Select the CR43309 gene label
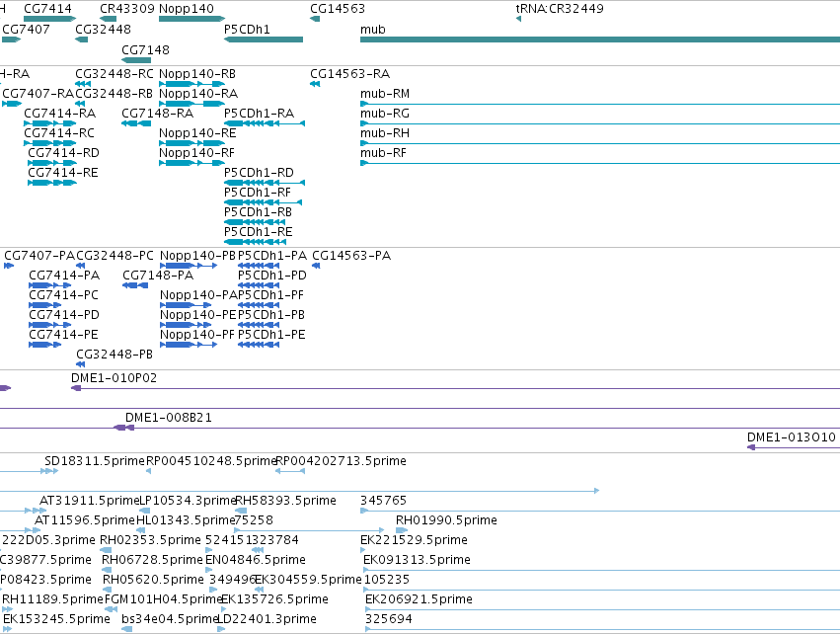840x634 pixels. pos(127,9)
